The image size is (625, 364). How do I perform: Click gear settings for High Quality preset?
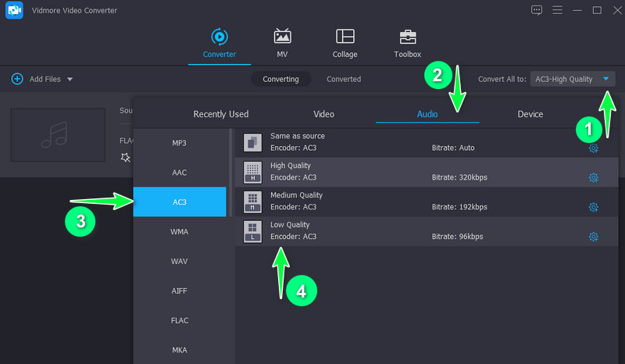pos(593,177)
